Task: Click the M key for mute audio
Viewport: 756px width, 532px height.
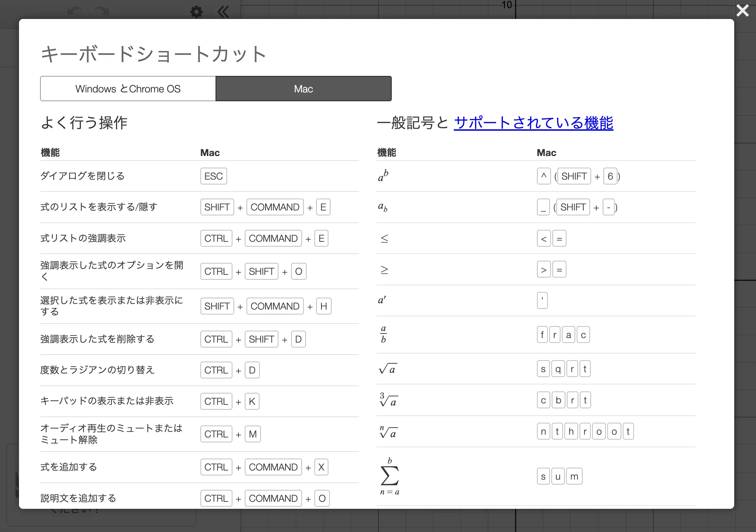Action: pos(252,434)
